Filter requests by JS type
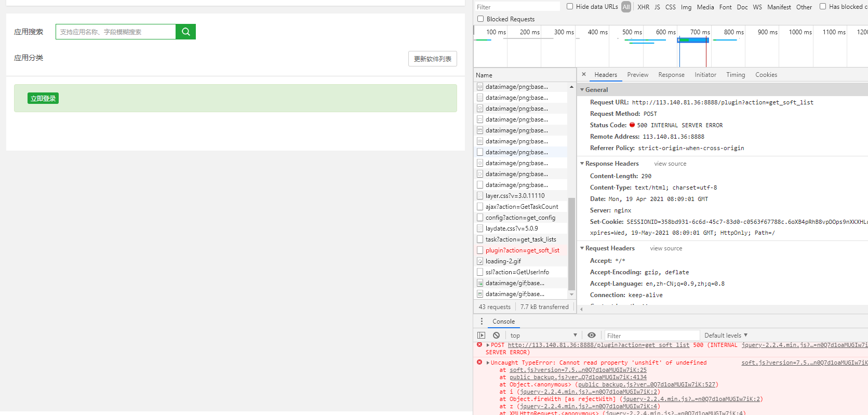868x415 pixels. pyautogui.click(x=658, y=7)
